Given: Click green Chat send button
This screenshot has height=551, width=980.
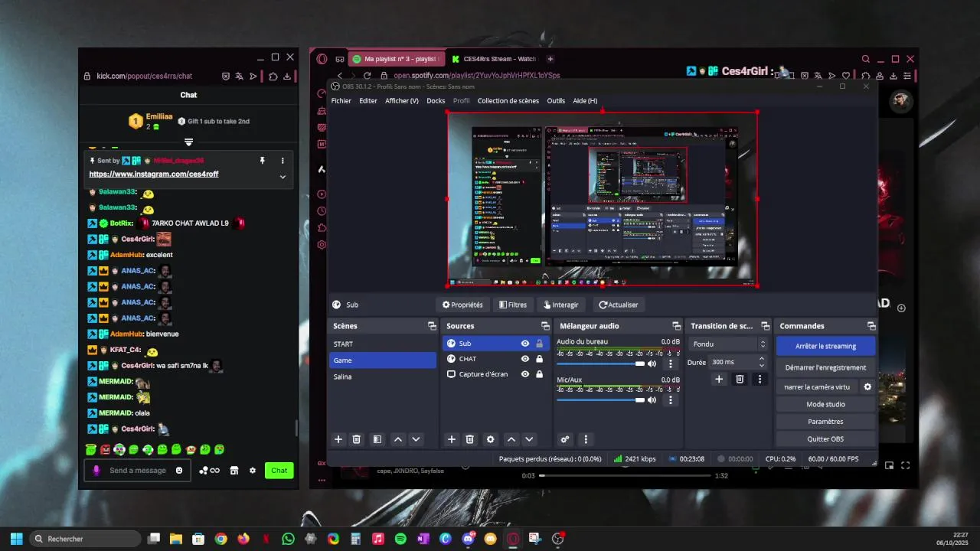Looking at the screenshot, I should [x=279, y=471].
